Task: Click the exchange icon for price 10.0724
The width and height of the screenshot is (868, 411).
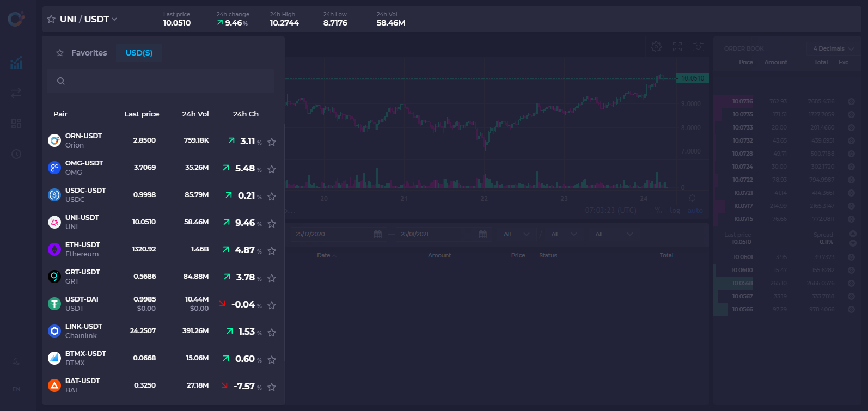Action: (x=851, y=167)
